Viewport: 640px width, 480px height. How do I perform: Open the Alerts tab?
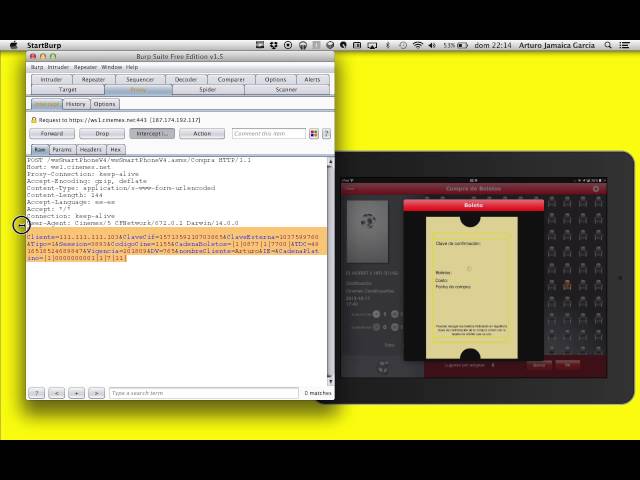[312, 80]
